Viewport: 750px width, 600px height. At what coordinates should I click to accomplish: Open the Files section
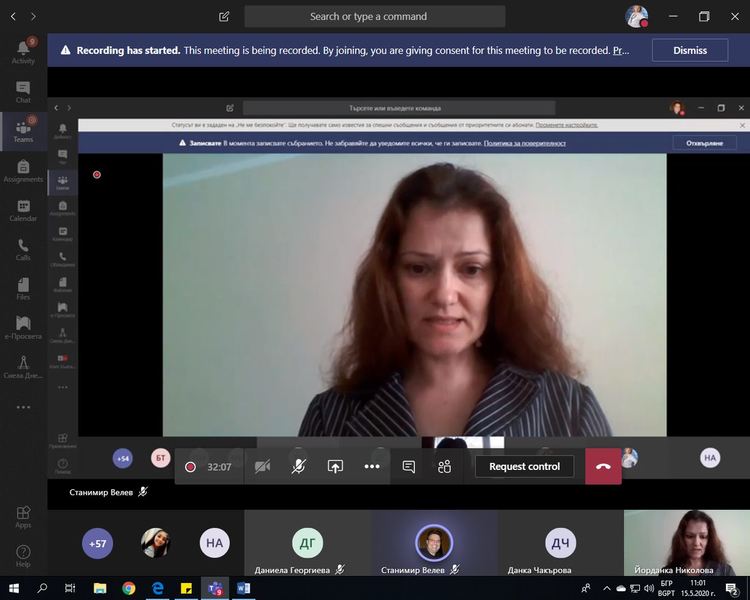tap(23, 289)
